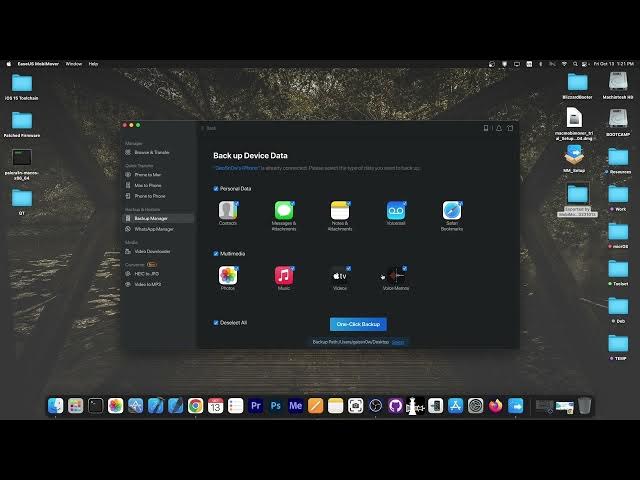This screenshot has height=480, width=640.
Task: Open MobiMover icon in the dock
Action: (516, 406)
